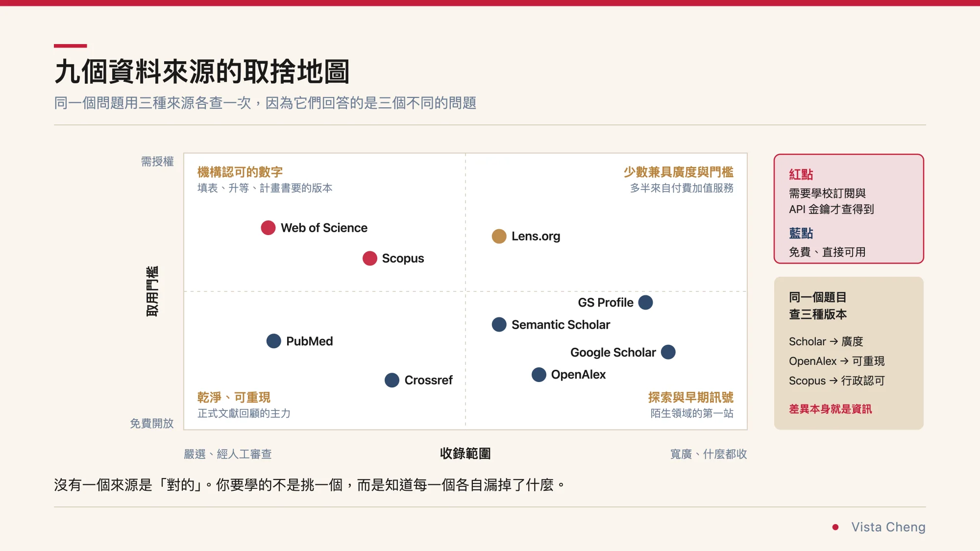Click the text 陌生領域的第一站
Image resolution: width=980 pixels, height=551 pixels.
pyautogui.click(x=692, y=413)
